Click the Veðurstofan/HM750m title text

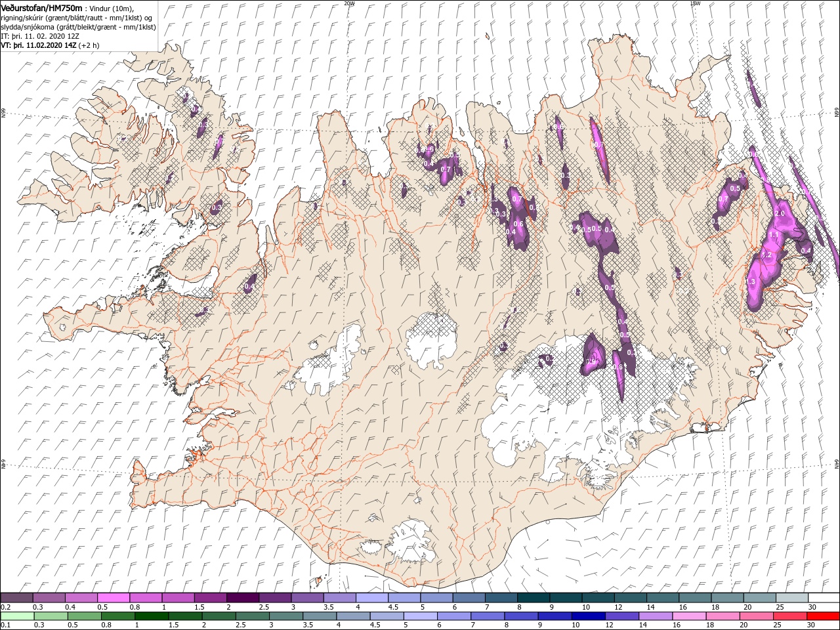(41, 7)
